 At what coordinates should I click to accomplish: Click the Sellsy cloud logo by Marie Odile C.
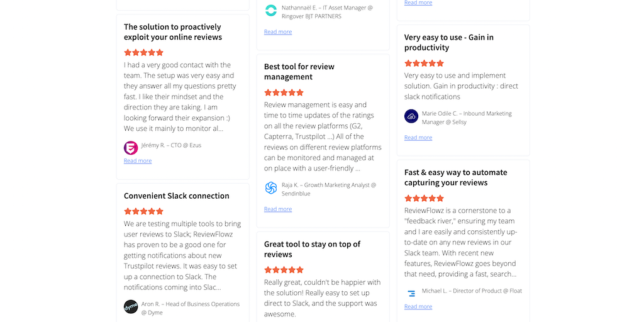point(411,116)
